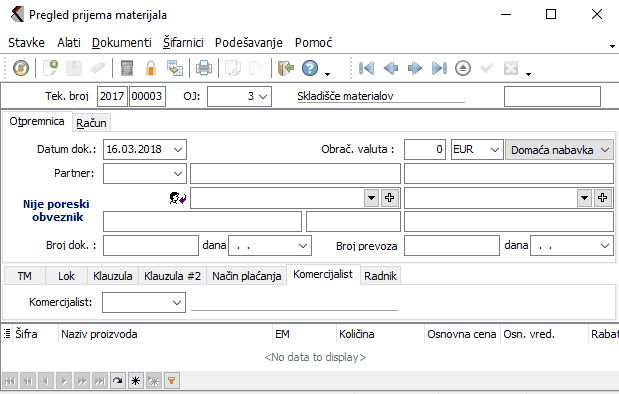Click the Osnovna cena column header

point(462,334)
